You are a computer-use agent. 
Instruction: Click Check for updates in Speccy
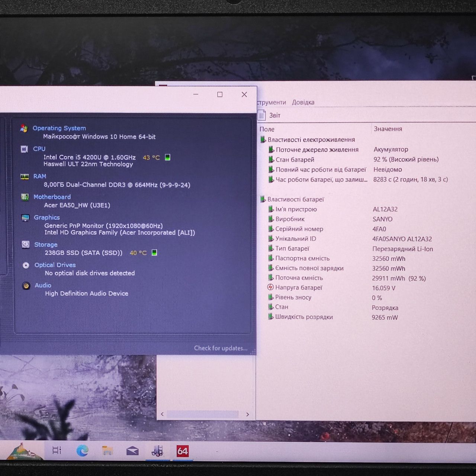point(221,348)
